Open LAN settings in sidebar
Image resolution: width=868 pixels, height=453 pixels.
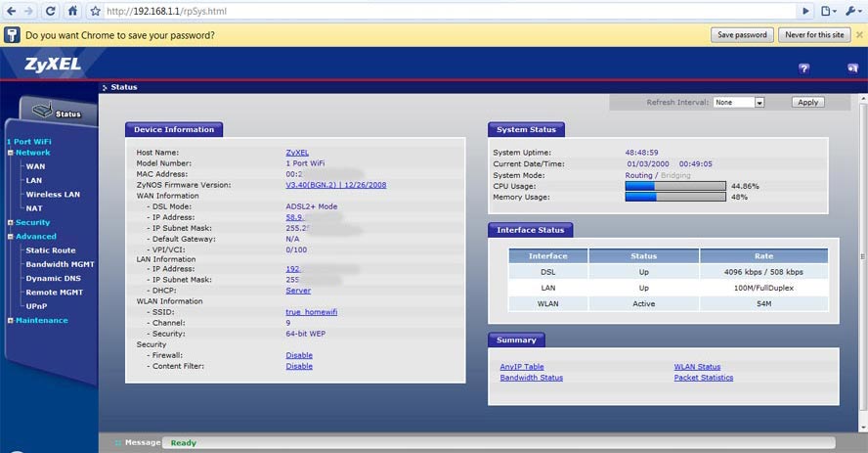34,181
